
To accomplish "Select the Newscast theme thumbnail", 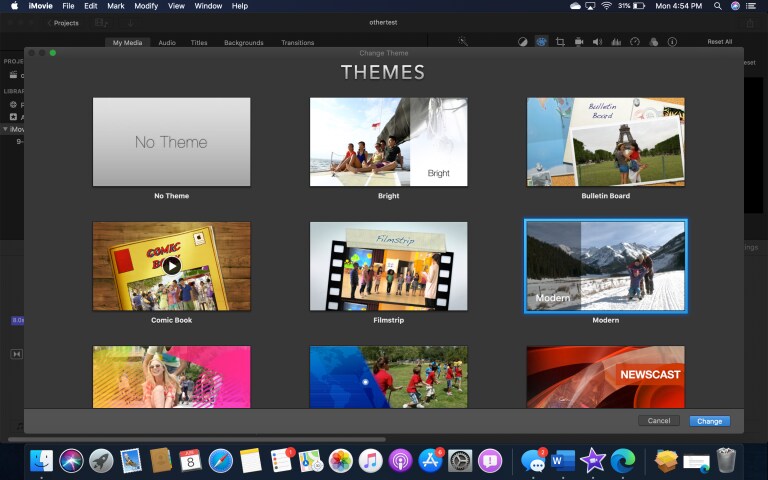I will (605, 377).
